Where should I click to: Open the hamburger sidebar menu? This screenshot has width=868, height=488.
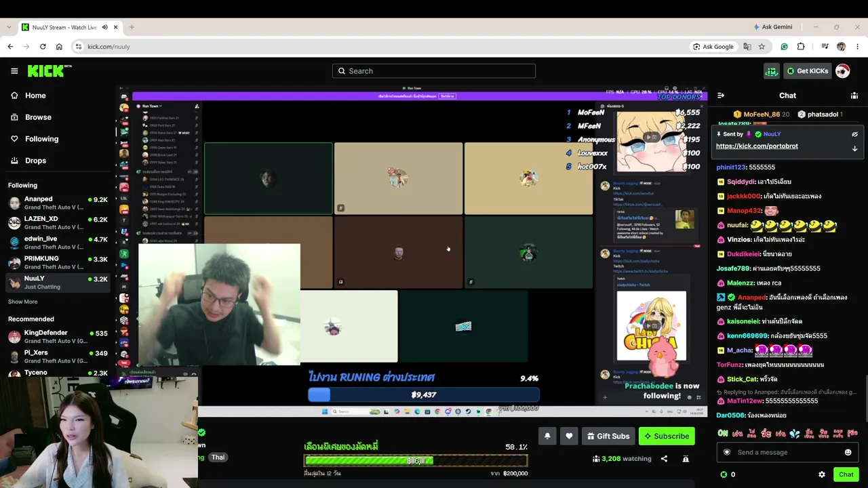click(x=14, y=71)
